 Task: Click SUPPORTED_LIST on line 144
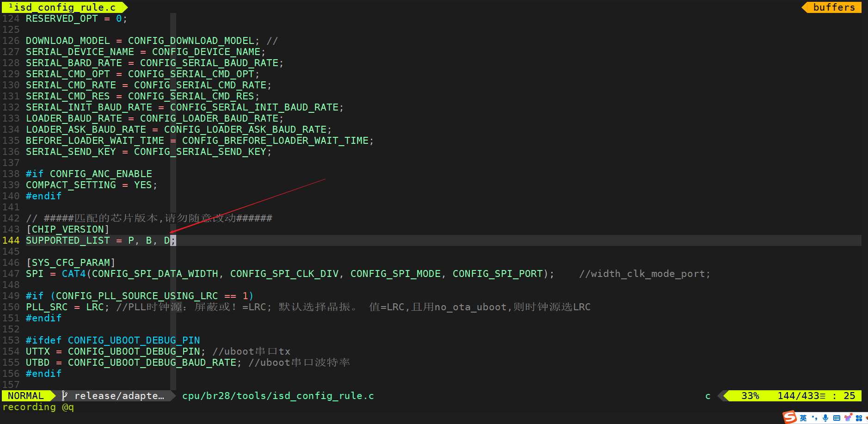click(x=68, y=240)
